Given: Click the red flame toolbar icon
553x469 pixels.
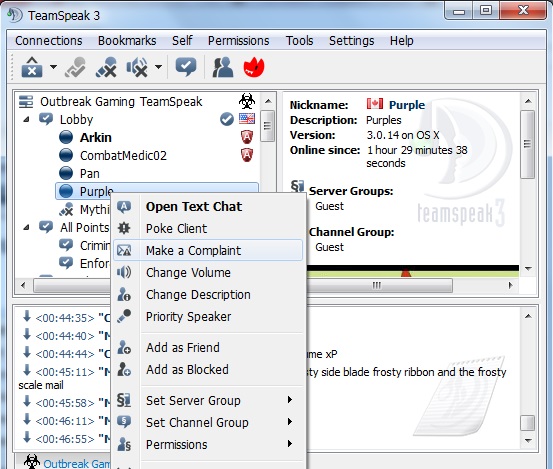Looking at the screenshot, I should coord(254,67).
